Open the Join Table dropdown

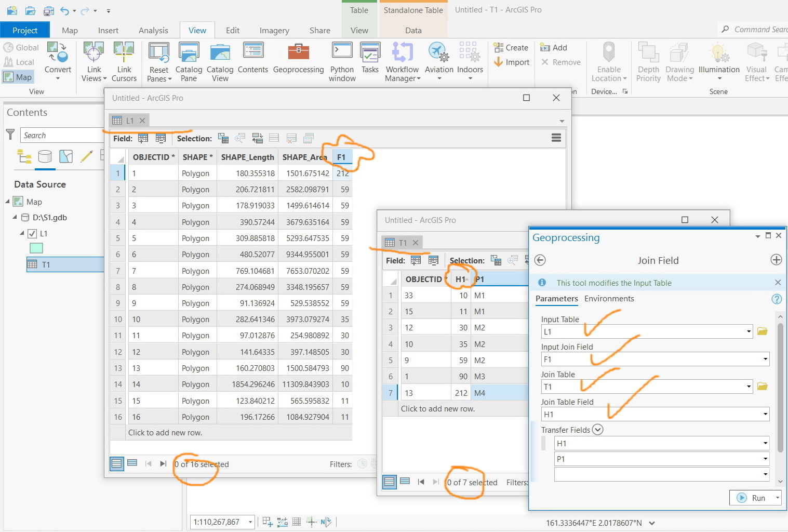coord(748,387)
